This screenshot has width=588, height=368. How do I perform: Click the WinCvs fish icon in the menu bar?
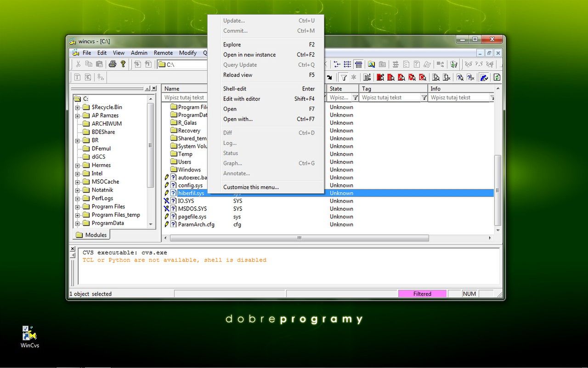[x=76, y=53]
